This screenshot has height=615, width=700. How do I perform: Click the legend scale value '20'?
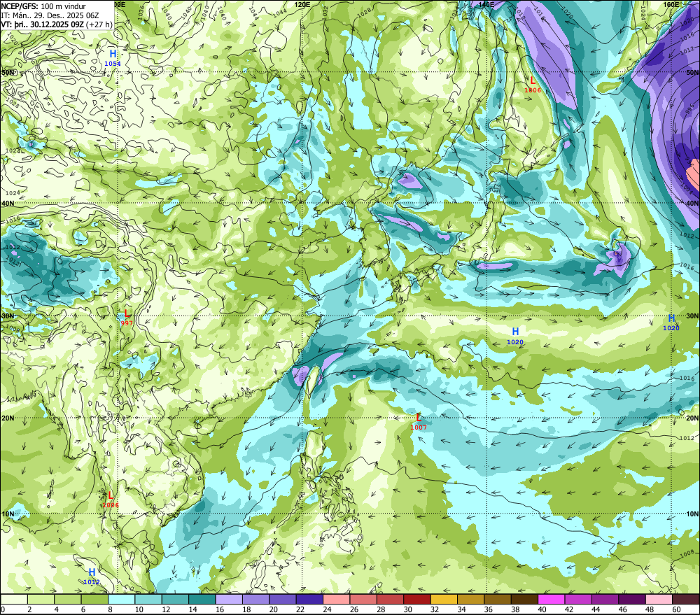pyautogui.click(x=273, y=609)
